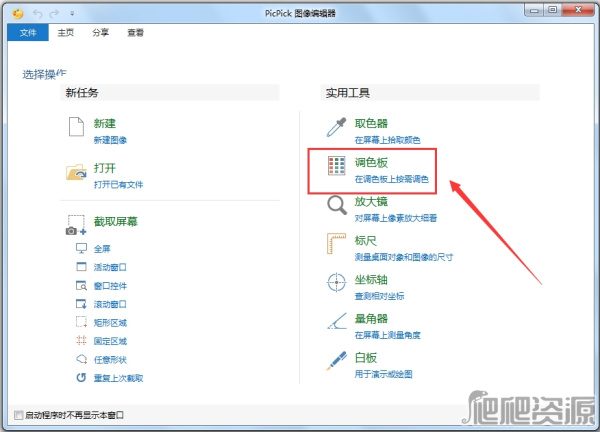Click the 打开 heading link
The height and width of the screenshot is (432, 600).
pos(104,168)
